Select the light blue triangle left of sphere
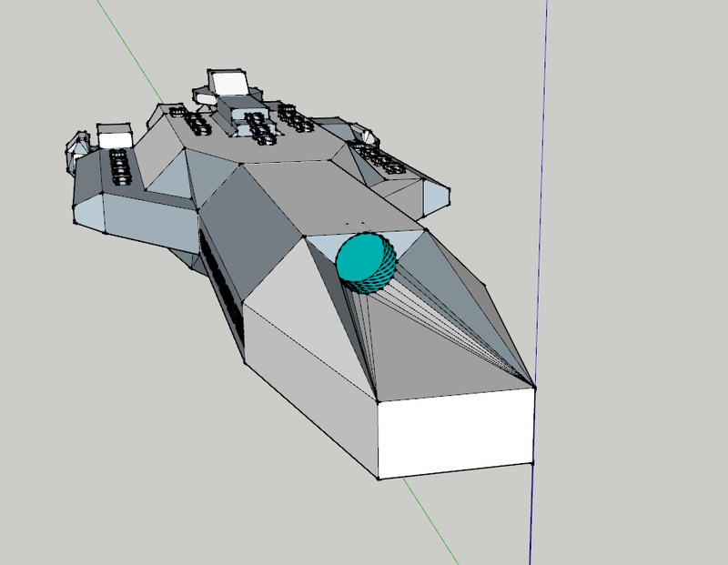 [x=323, y=247]
